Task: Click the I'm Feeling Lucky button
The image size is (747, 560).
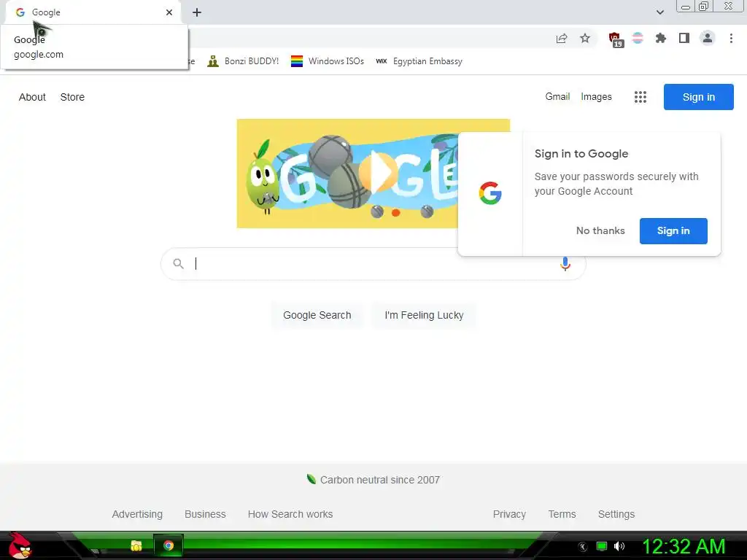Action: [424, 315]
